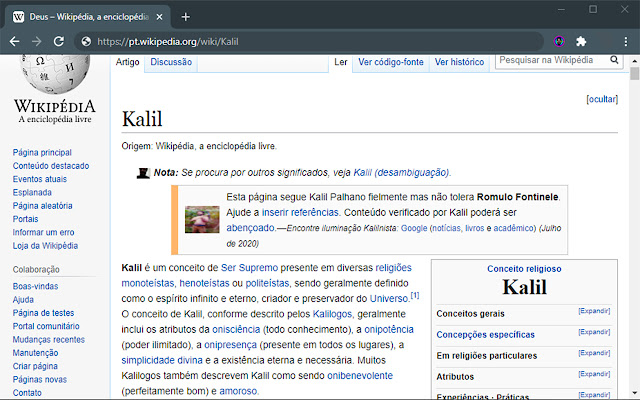The width and height of the screenshot is (640, 400).
Task: Go back with the browser back arrow
Action: [15, 41]
